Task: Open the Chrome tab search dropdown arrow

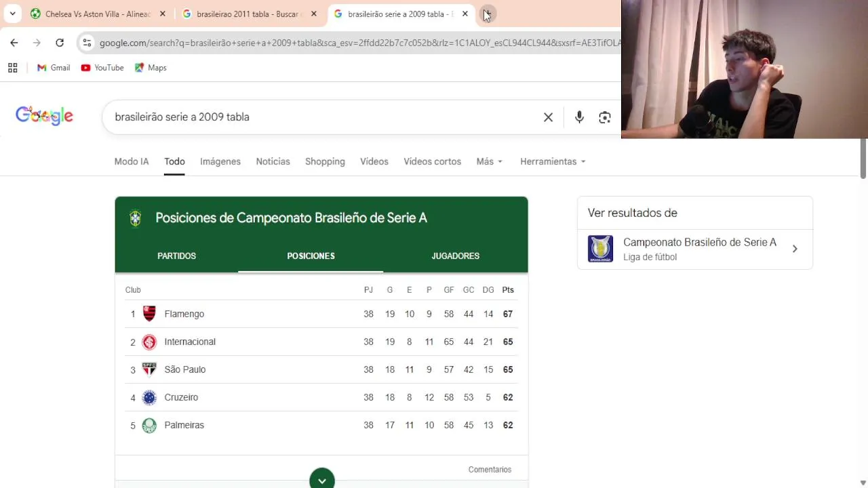Action: point(12,14)
